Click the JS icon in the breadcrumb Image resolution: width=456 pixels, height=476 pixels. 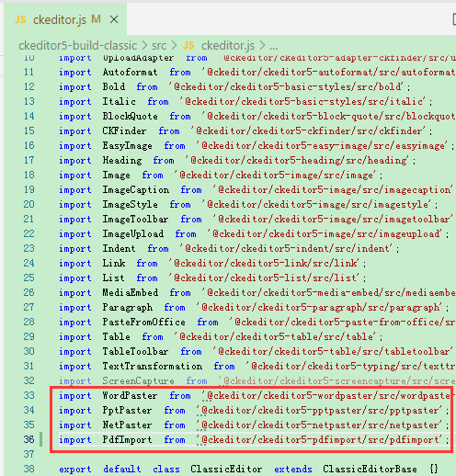click(x=188, y=46)
